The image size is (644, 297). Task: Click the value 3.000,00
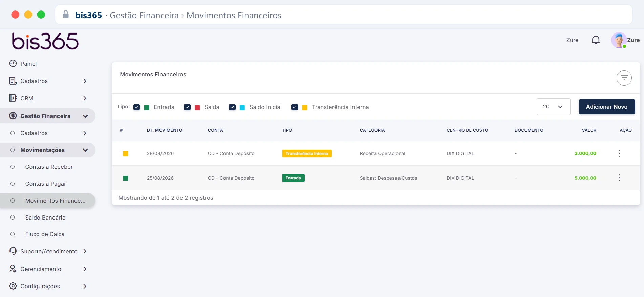pos(585,153)
